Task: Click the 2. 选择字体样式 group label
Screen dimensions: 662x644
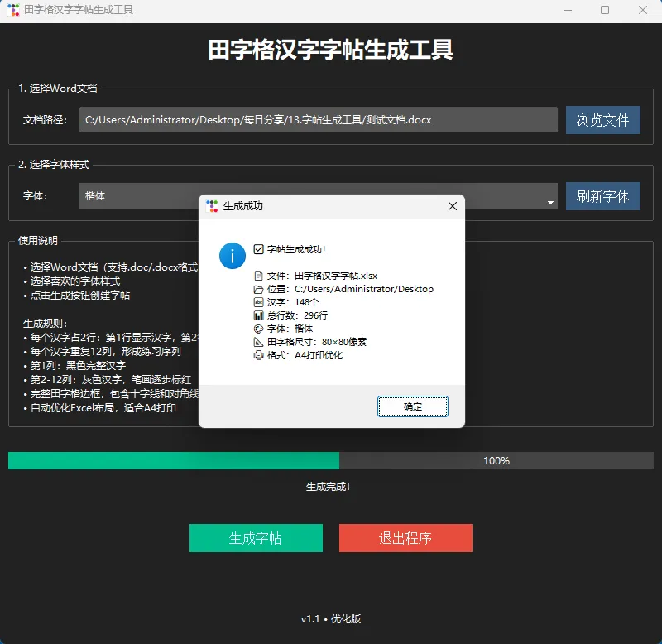Action: [x=54, y=164]
